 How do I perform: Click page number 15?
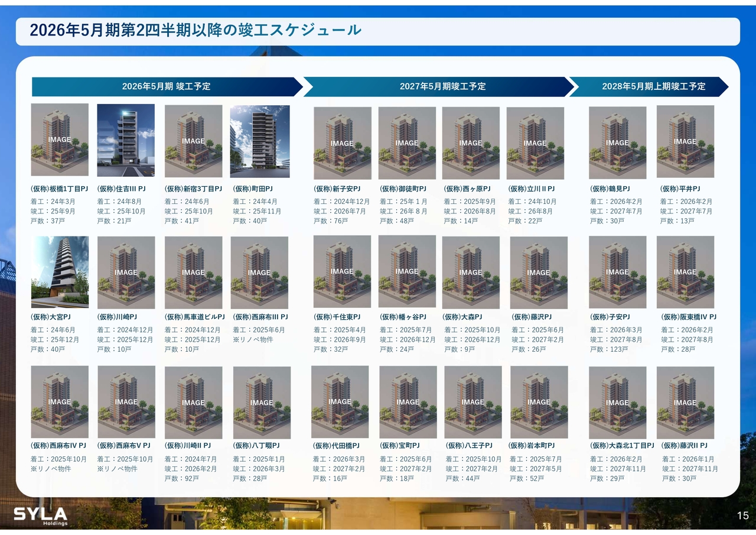[742, 515]
